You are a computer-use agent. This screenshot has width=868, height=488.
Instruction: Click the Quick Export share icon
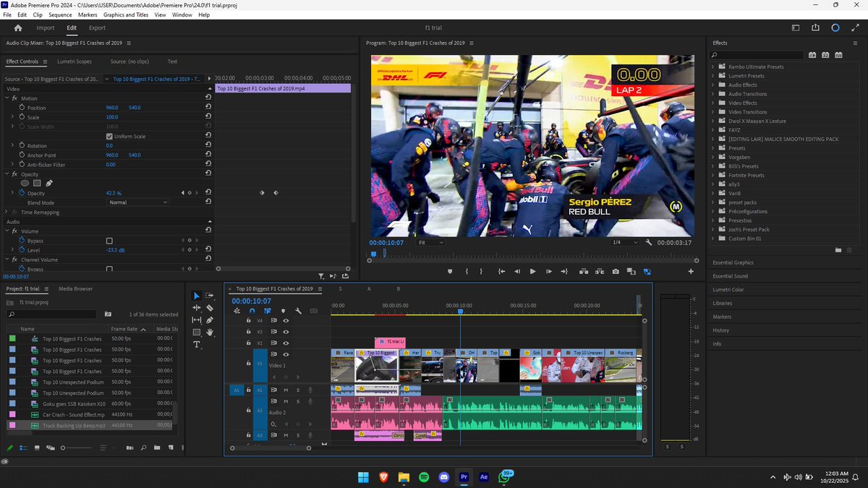(816, 27)
